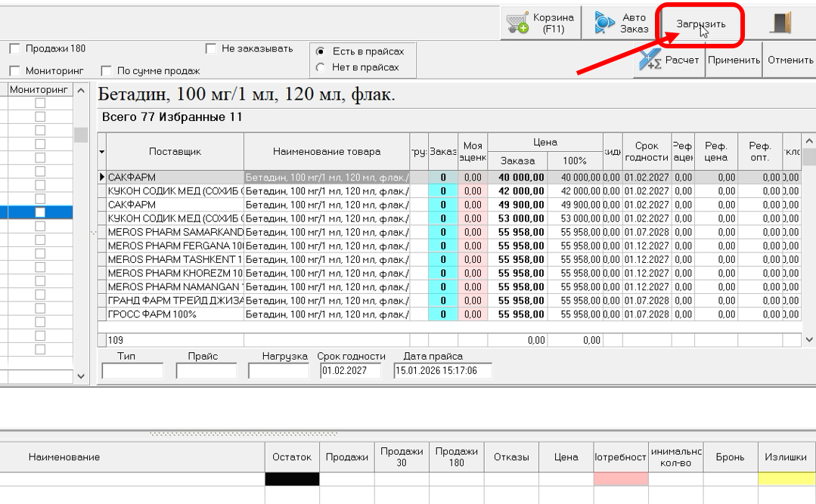
Task: Check the По сумме продаж option
Action: [106, 71]
